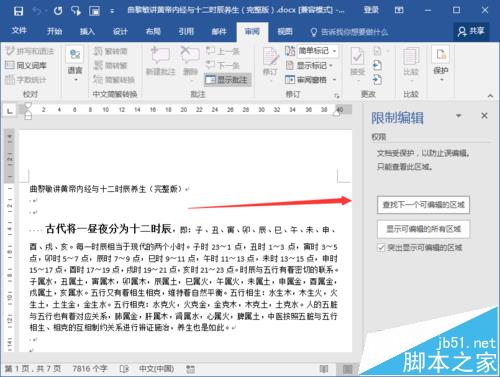Click the Protect (保护) icon in the ribbon

[441, 64]
